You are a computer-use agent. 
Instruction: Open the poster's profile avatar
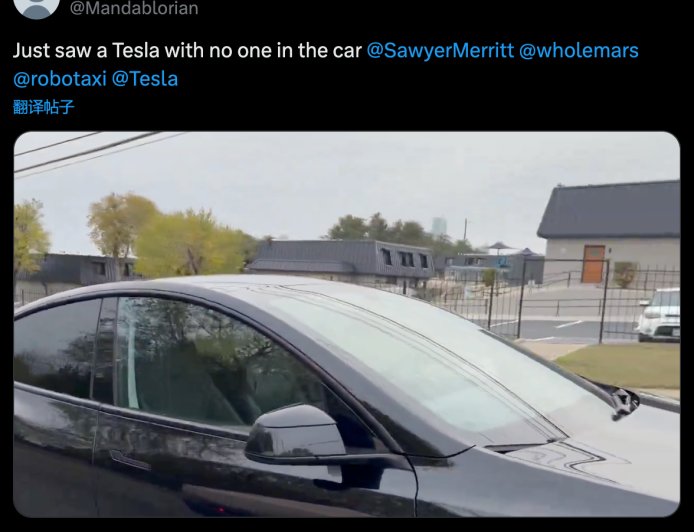pos(36,6)
